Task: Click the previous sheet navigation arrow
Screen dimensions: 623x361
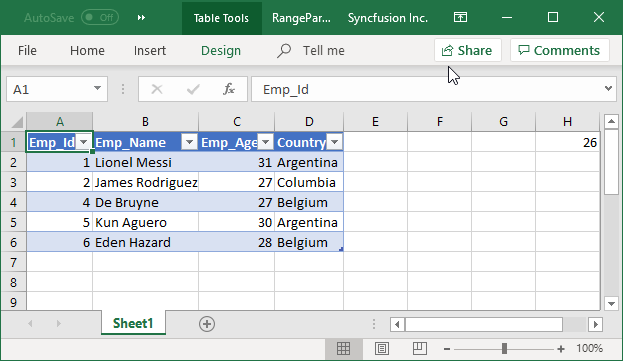Action: pyautogui.click(x=30, y=324)
